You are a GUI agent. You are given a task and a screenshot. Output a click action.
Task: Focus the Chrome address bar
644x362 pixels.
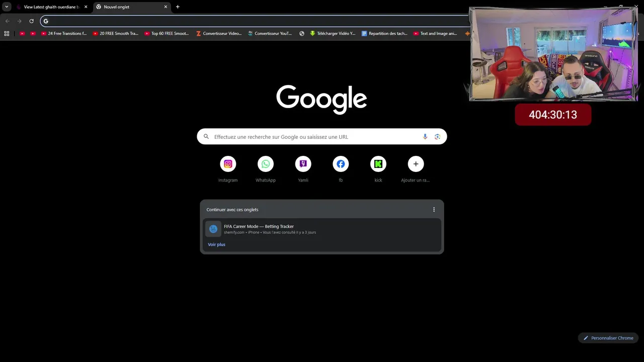(256, 21)
